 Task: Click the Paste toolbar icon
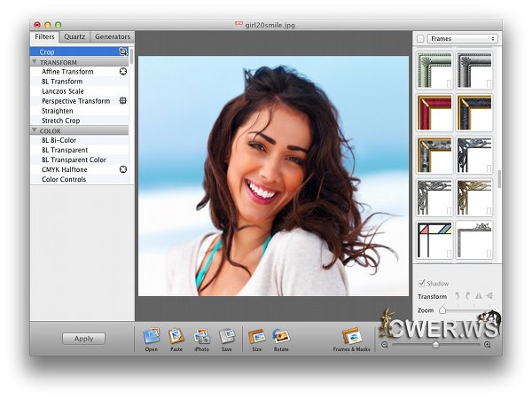pyautogui.click(x=176, y=336)
